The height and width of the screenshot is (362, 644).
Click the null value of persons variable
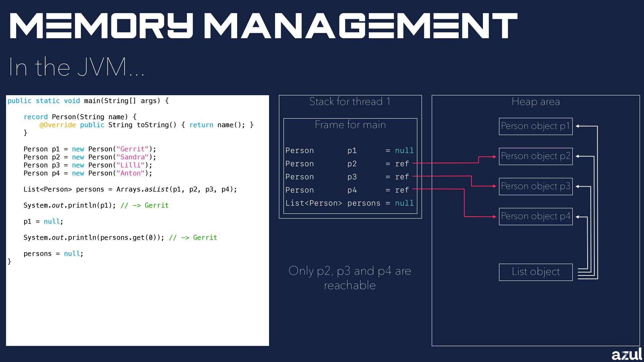pos(404,203)
